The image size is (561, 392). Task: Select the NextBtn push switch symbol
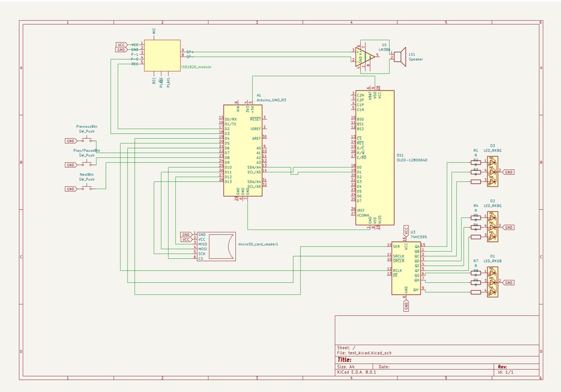87,188
